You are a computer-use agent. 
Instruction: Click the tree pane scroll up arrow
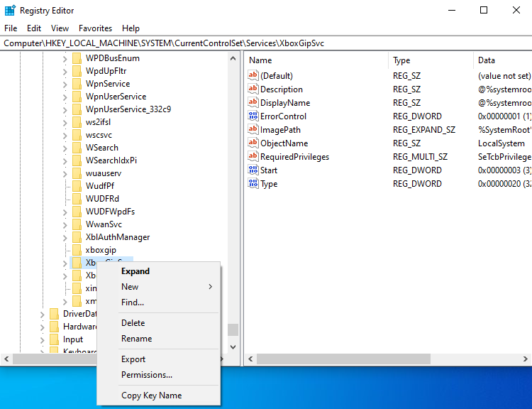point(233,58)
